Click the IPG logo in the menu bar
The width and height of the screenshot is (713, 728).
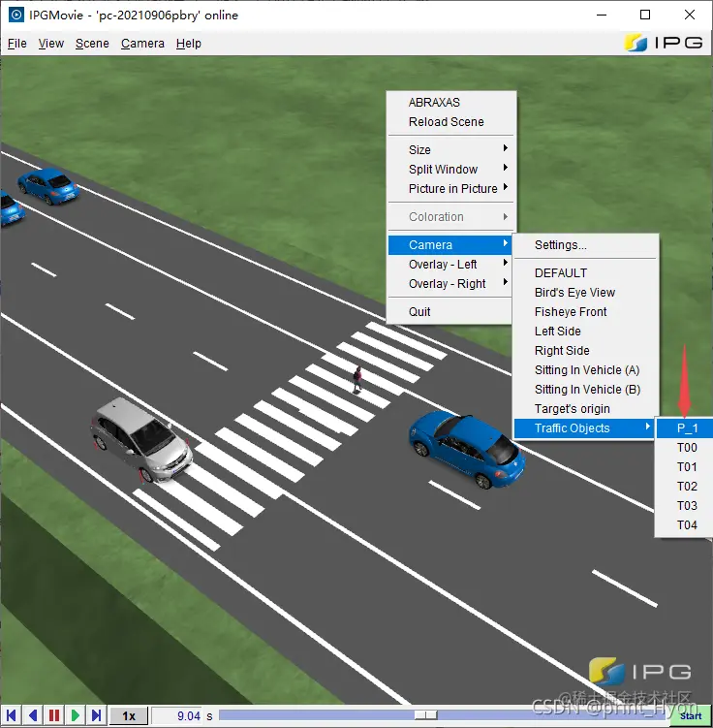(x=664, y=43)
